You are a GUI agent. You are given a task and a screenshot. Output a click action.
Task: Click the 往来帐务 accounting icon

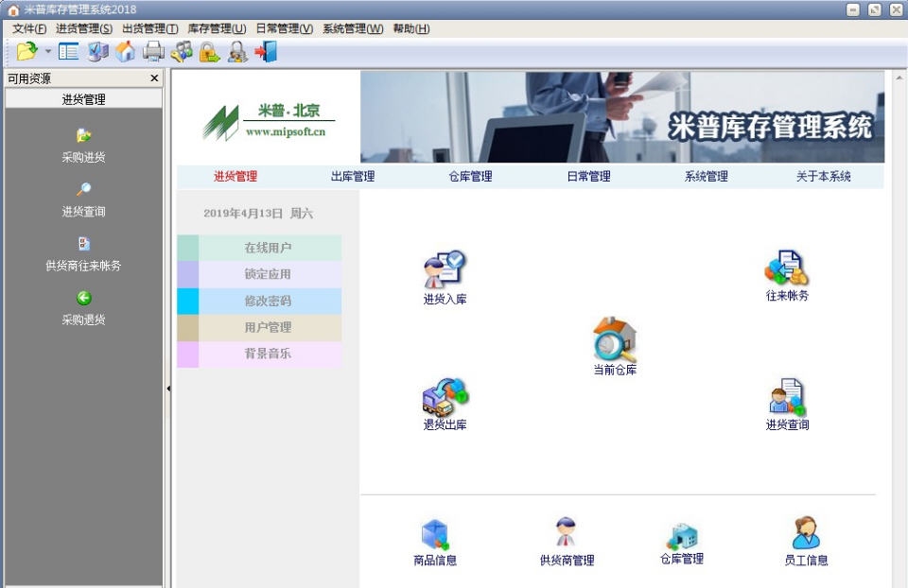pyautogui.click(x=785, y=274)
